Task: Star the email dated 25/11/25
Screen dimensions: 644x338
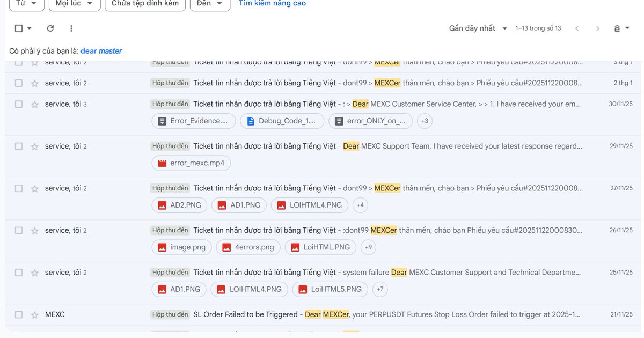Action: [35, 273]
